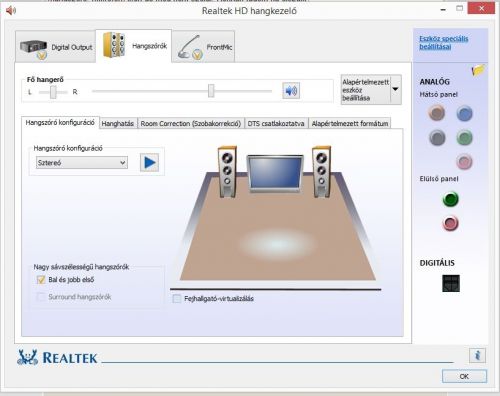Click the green front panel jack
Viewport: 500px width, 396px height.
451,199
